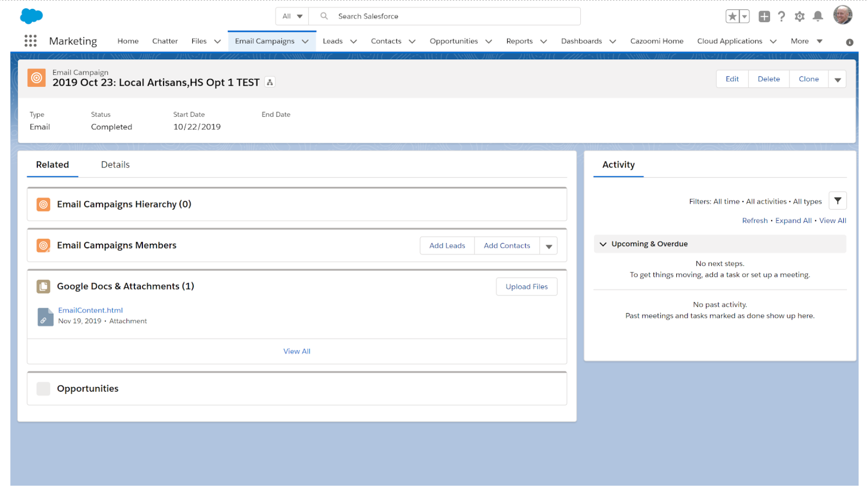
Task: Switch to the Related tab
Action: 52,165
